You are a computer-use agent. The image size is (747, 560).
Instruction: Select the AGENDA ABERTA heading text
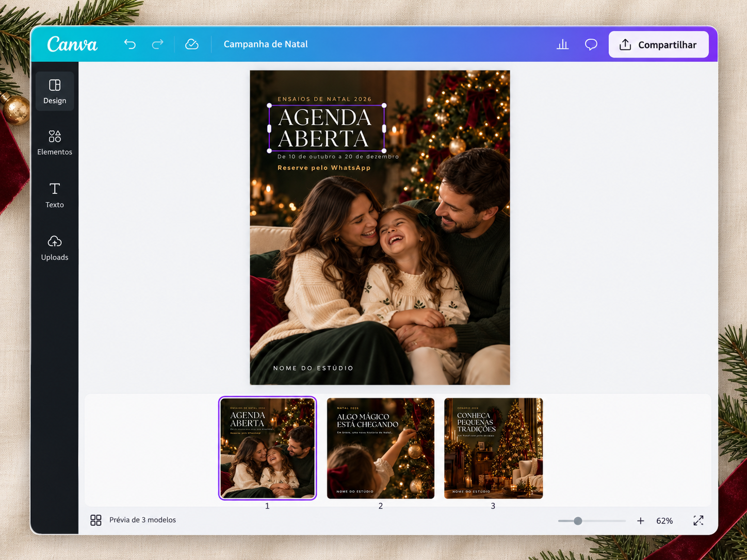pyautogui.click(x=325, y=128)
